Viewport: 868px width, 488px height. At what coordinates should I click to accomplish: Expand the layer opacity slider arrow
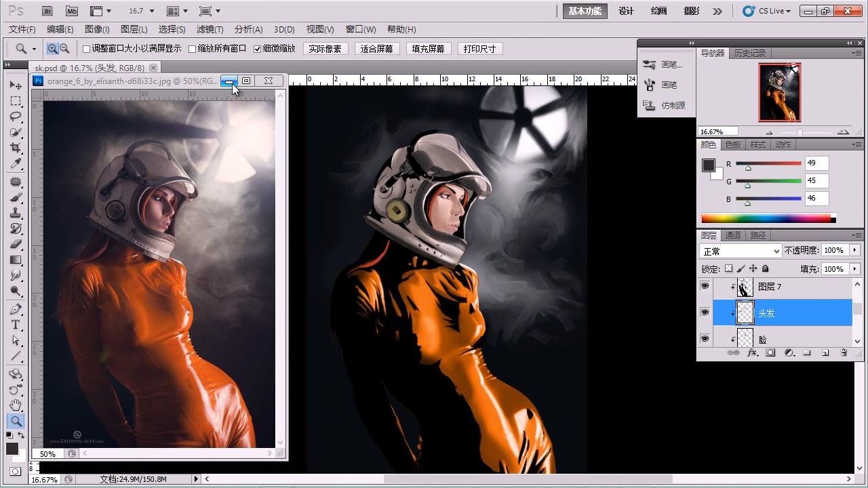[854, 251]
